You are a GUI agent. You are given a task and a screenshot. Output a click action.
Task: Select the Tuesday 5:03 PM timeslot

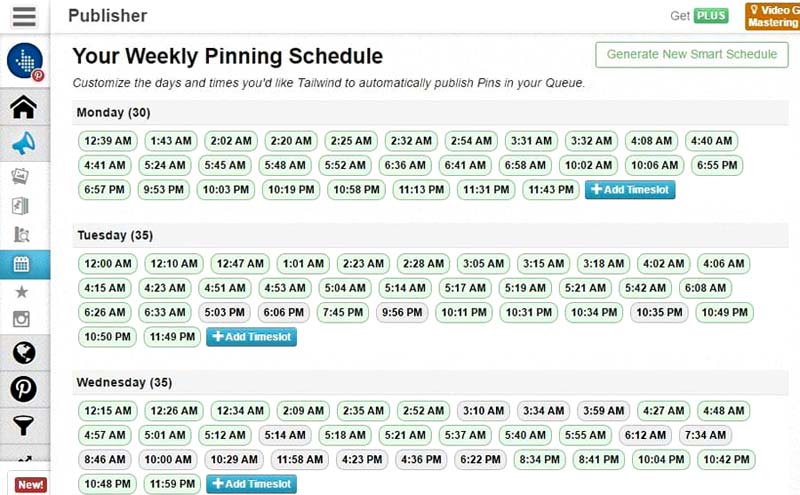click(224, 312)
